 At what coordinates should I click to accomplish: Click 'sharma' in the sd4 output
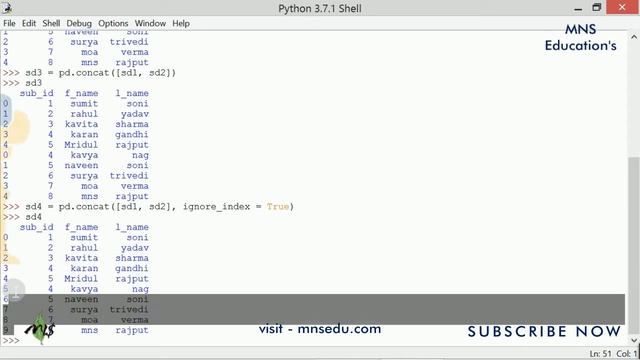(131, 258)
